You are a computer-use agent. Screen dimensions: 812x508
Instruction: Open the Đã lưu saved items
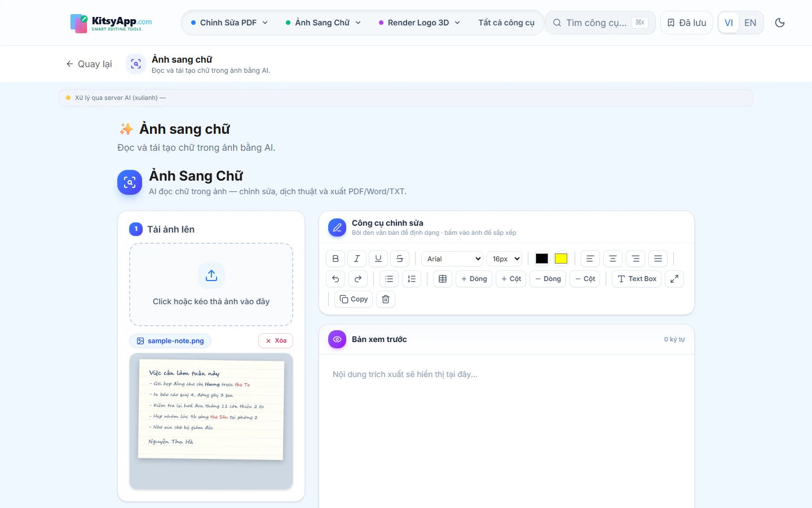[687, 23]
